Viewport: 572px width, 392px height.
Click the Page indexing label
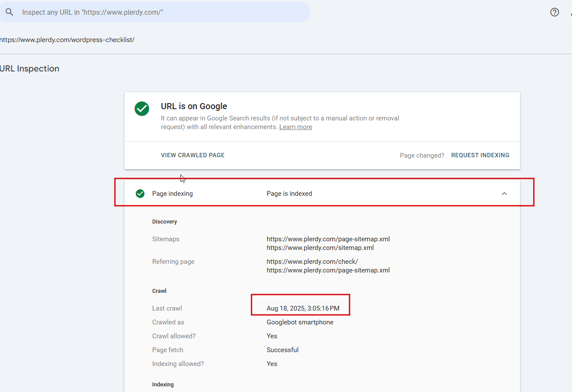(173, 194)
